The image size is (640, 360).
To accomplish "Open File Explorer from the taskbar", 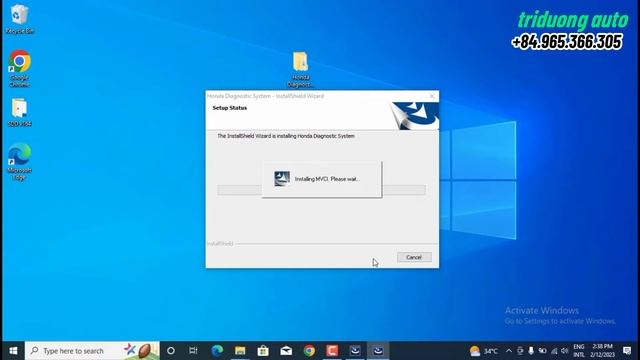I will [240, 351].
